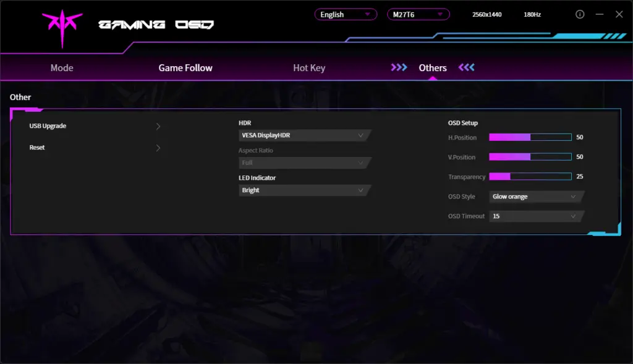Click the Gaming OSD star logo
The height and width of the screenshot is (364, 633).
(x=62, y=27)
